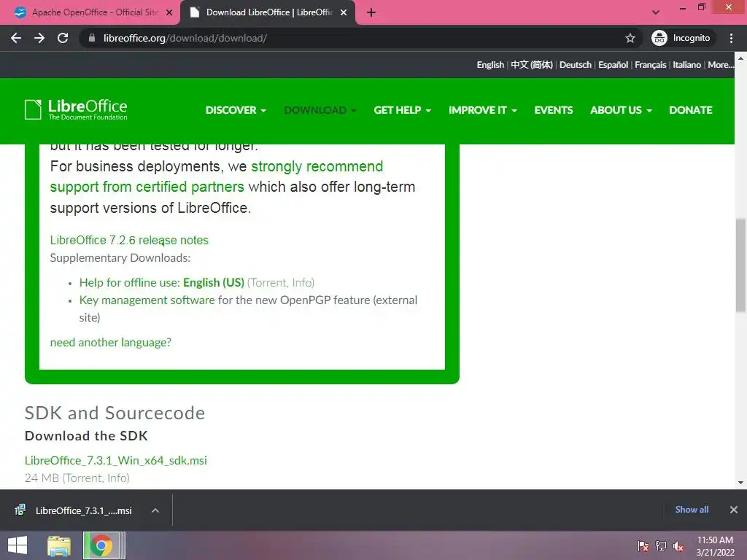The height and width of the screenshot is (560, 747).
Task: Close the downloads bar
Action: click(734, 510)
